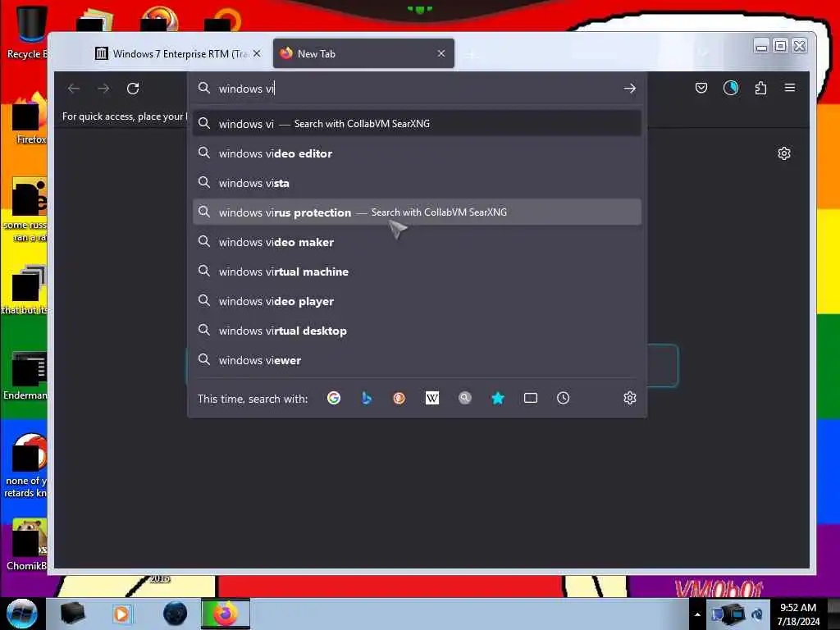840x630 pixels.
Task: Click the back arrow in Firefox toolbar
Action: click(x=74, y=89)
